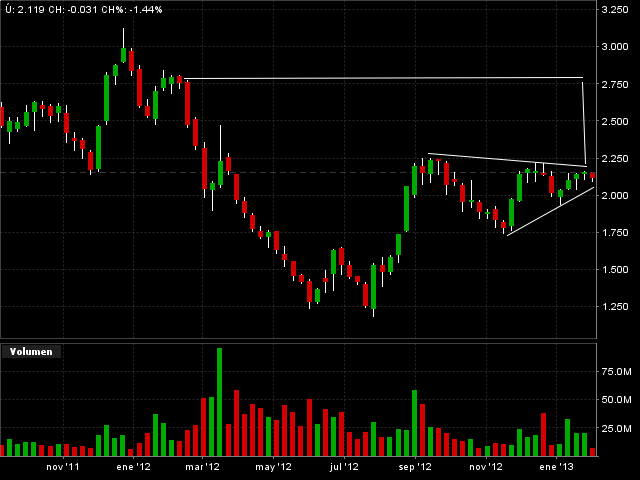
Task: Click the mar '12 date label
Action: (202, 467)
